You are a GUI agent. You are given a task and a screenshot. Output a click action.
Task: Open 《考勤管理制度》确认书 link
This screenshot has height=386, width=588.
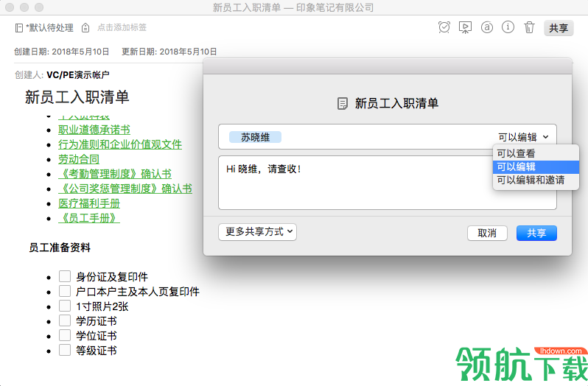(x=115, y=174)
